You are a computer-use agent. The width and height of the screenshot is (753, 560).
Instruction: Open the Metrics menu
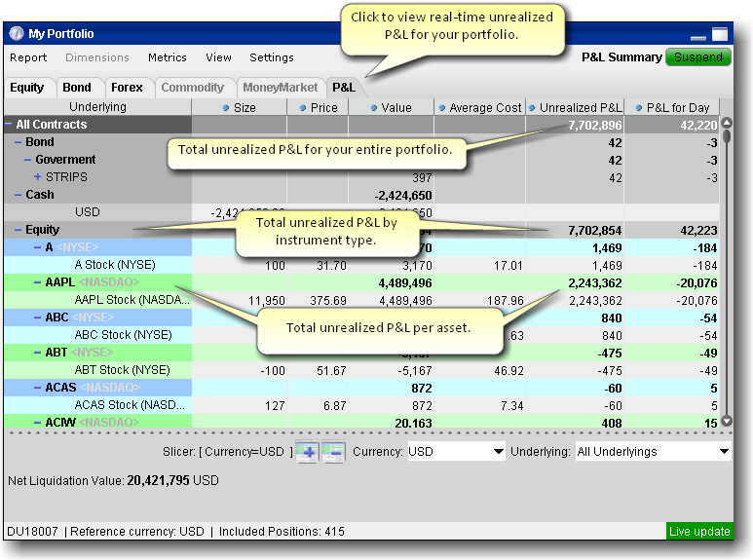pyautogui.click(x=167, y=57)
